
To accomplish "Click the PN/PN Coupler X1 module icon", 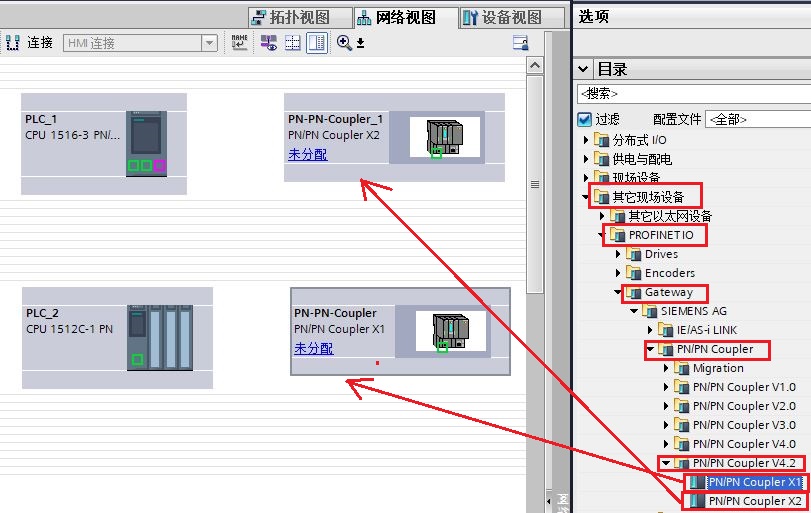I will [698, 482].
